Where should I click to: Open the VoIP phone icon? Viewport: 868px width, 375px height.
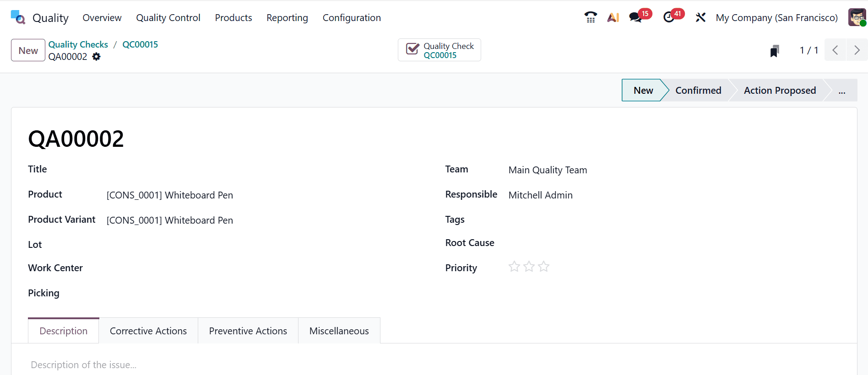(x=591, y=17)
